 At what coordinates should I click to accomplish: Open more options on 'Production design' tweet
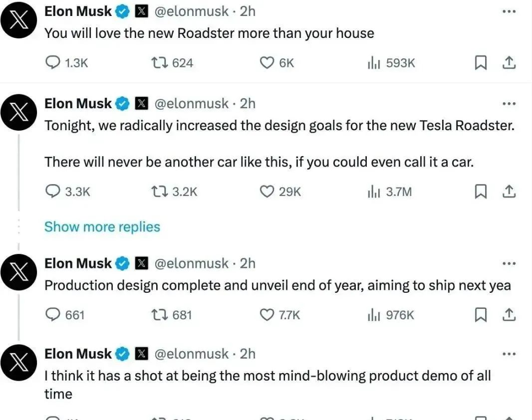pyautogui.click(x=509, y=263)
